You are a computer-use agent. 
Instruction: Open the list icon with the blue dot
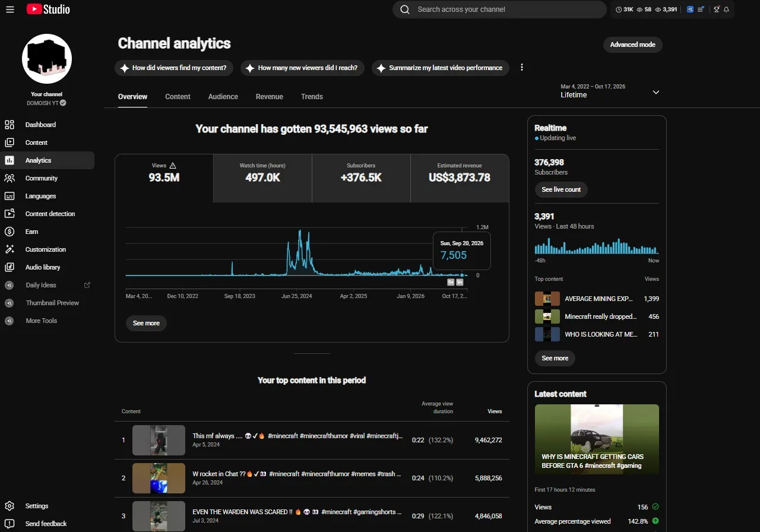tap(701, 9)
